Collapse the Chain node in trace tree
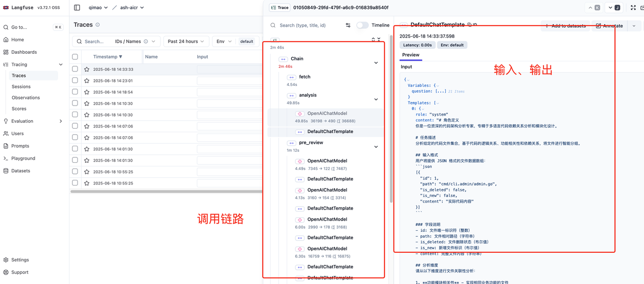This screenshot has height=284, width=644. pos(376,63)
